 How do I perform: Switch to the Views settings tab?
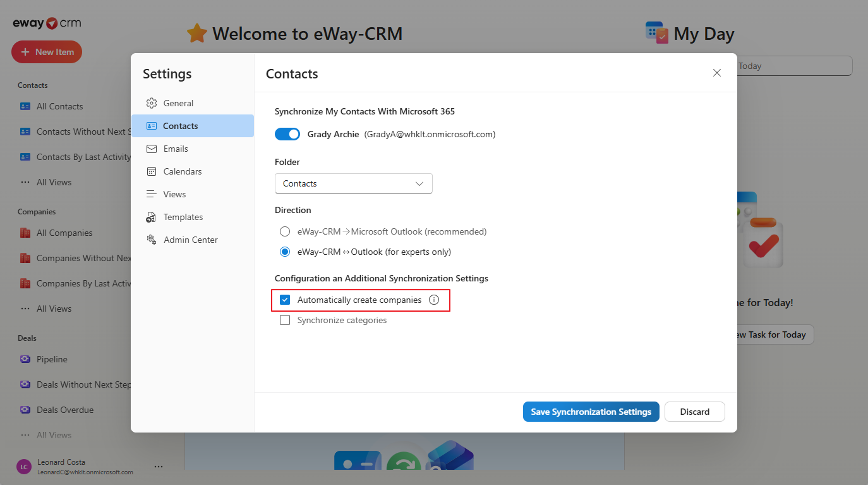[193, 194]
